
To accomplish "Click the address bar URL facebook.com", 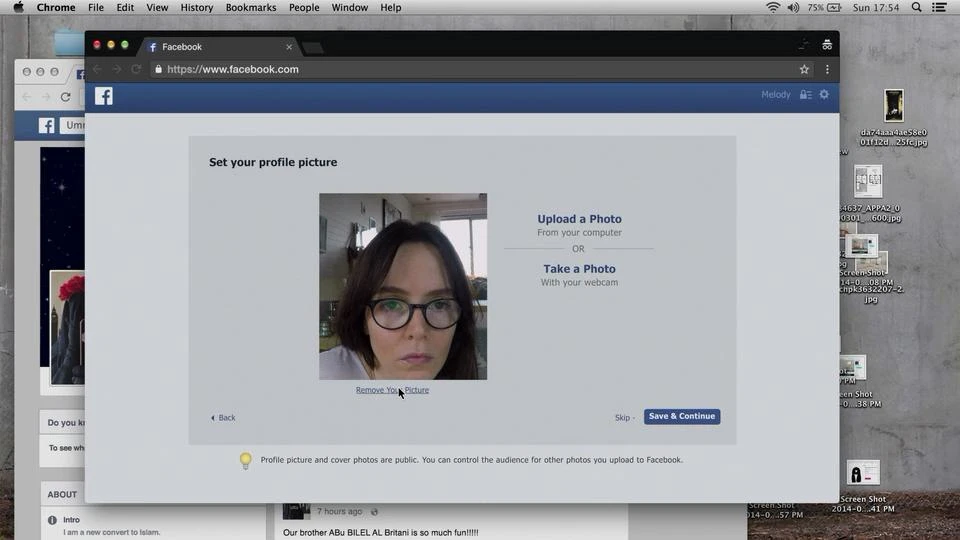I will 233,69.
